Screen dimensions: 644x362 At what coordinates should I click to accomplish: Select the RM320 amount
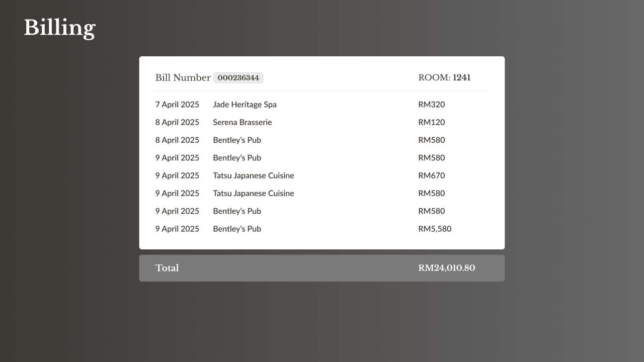431,105
